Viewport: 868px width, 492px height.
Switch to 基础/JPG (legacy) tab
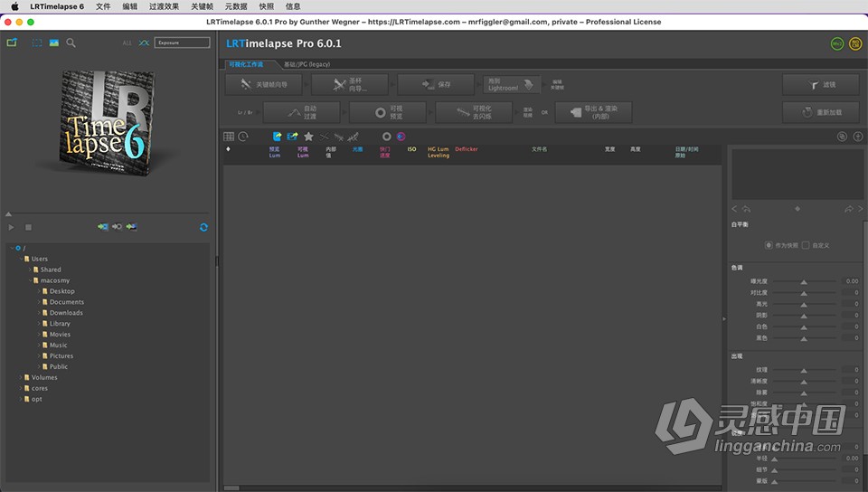tap(307, 64)
